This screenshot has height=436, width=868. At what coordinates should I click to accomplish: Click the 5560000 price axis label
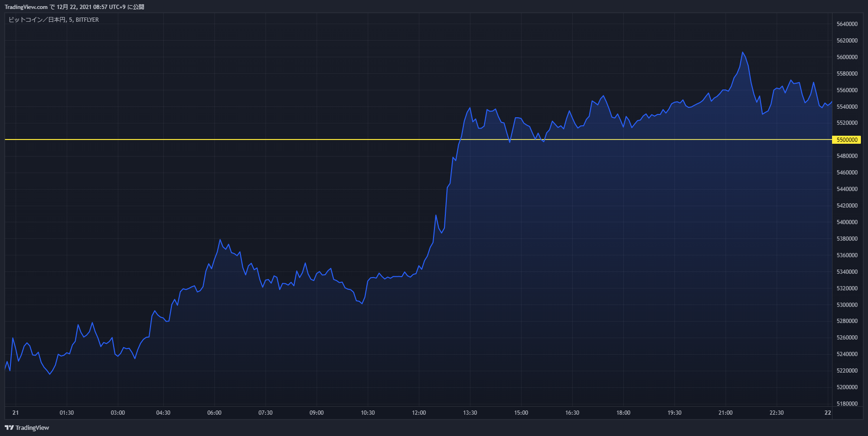tap(847, 90)
